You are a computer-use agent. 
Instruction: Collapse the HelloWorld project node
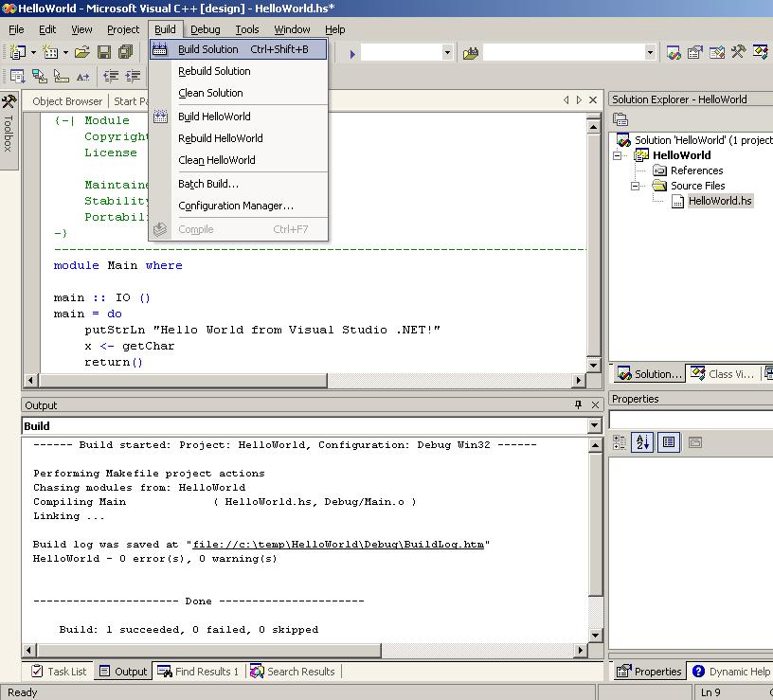[x=618, y=155]
